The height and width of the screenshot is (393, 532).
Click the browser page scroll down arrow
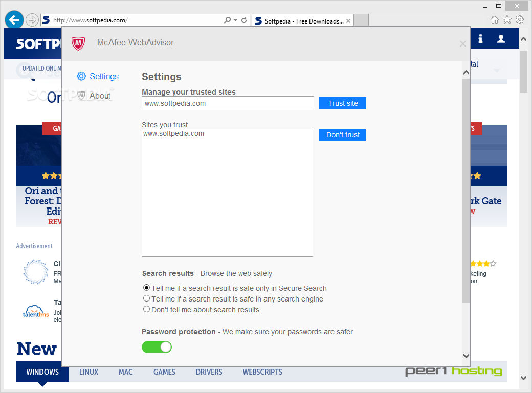pyautogui.click(x=523, y=378)
